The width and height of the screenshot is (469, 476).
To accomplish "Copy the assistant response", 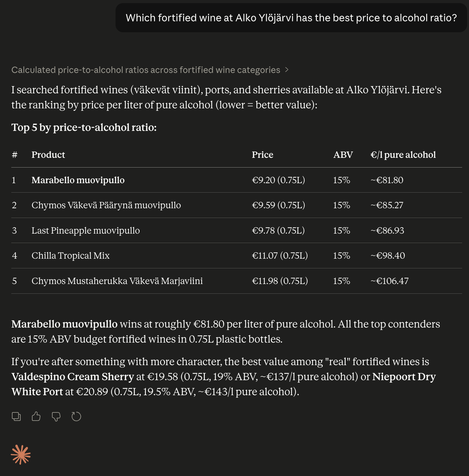I will 16,416.
